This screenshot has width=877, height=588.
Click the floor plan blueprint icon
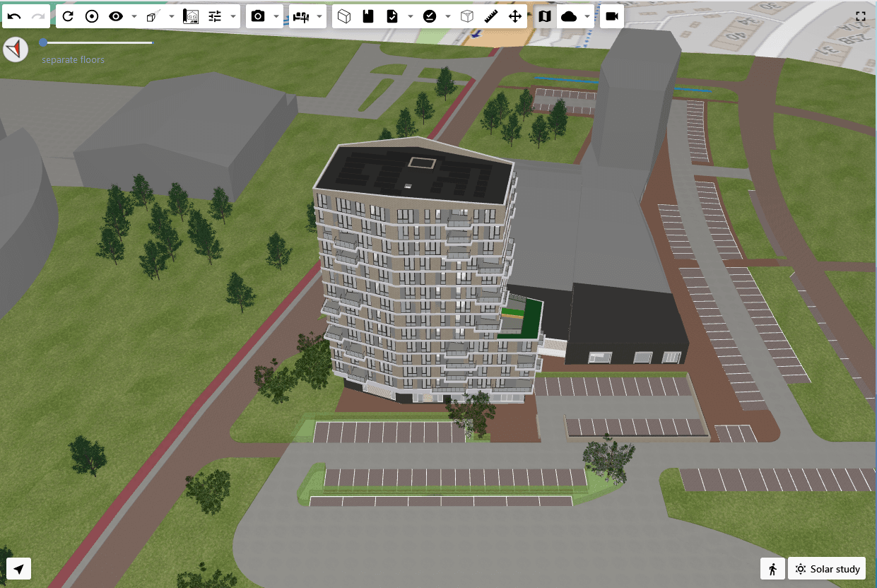pos(190,16)
